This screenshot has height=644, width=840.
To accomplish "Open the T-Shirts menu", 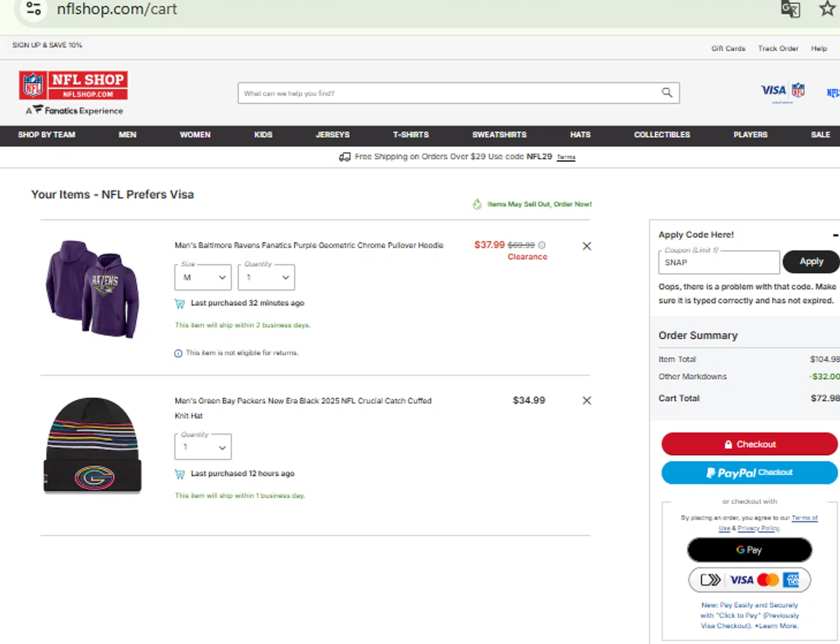I will pos(410,135).
